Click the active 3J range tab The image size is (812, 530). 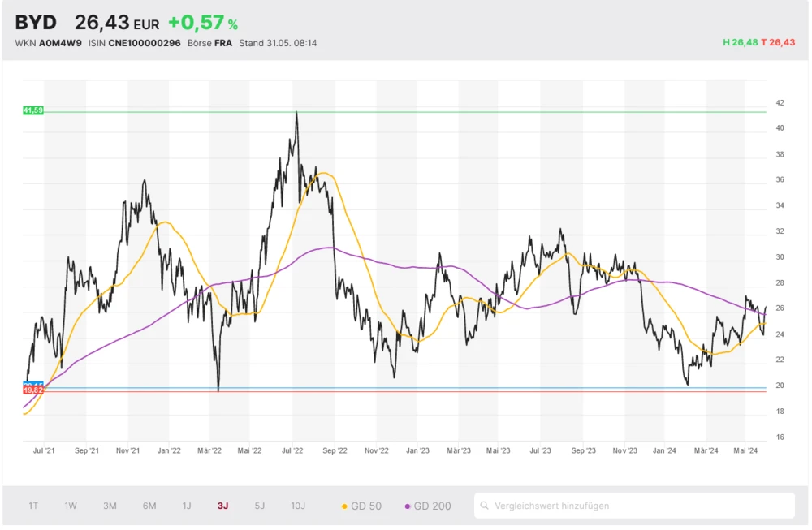[222, 506]
